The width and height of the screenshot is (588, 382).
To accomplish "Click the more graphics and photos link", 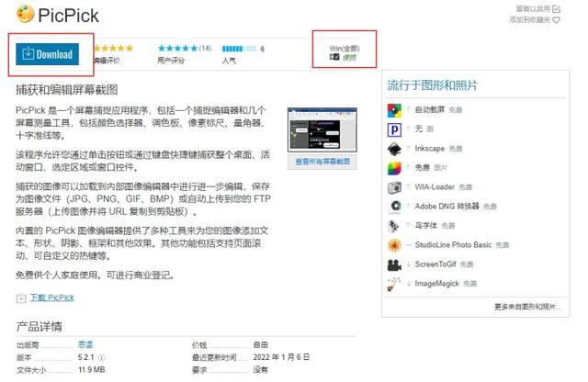I will pyautogui.click(x=527, y=307).
